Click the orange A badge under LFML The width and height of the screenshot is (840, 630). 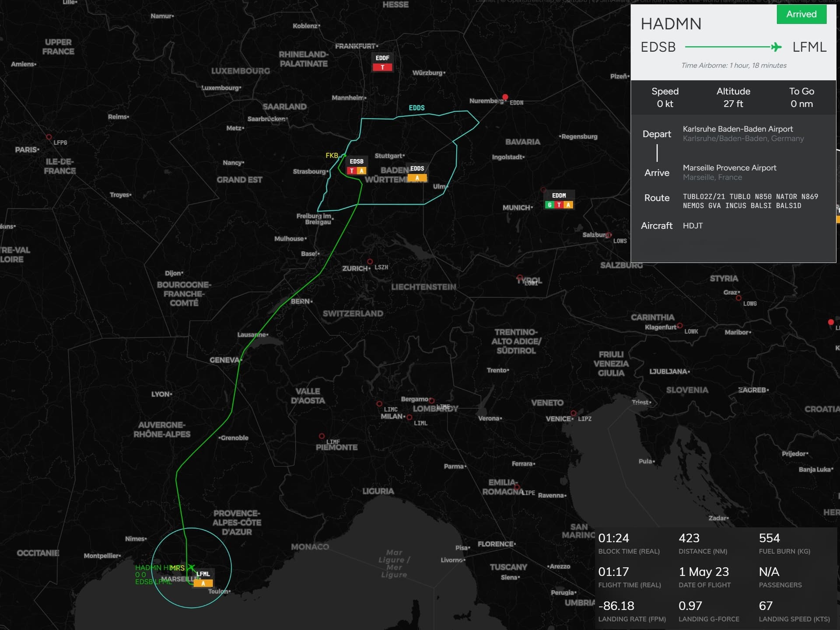tap(203, 583)
